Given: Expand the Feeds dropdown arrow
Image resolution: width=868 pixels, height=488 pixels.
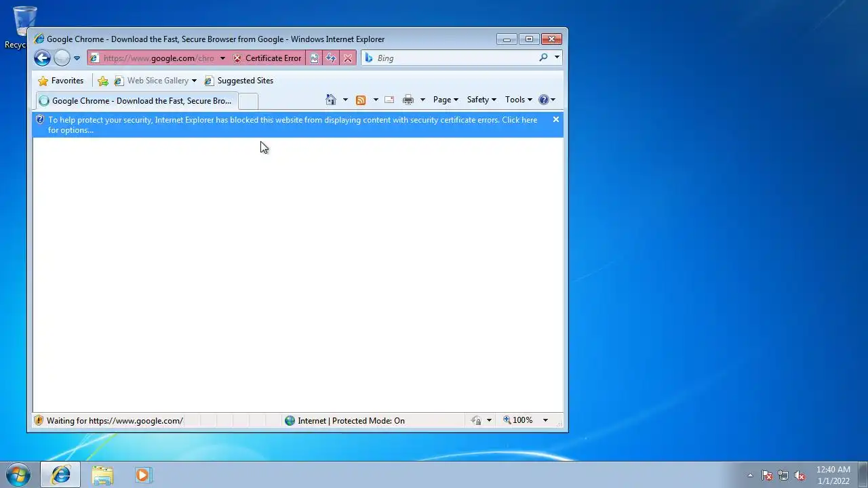Looking at the screenshot, I should point(376,100).
